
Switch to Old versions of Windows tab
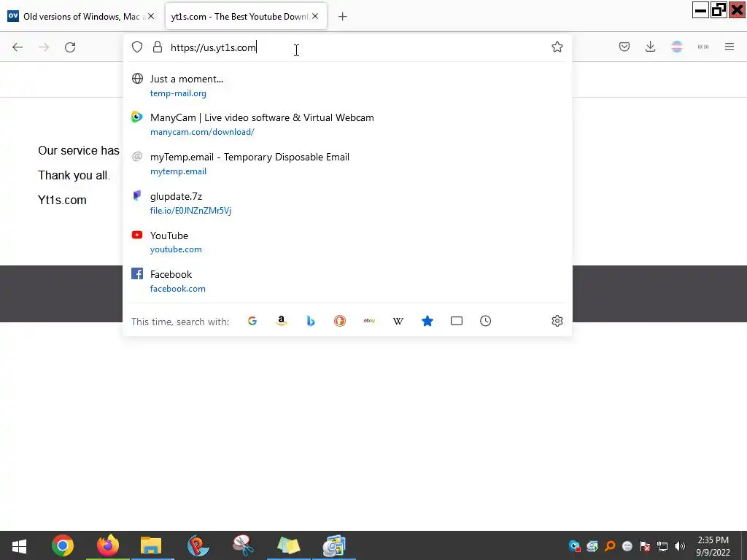(x=82, y=16)
